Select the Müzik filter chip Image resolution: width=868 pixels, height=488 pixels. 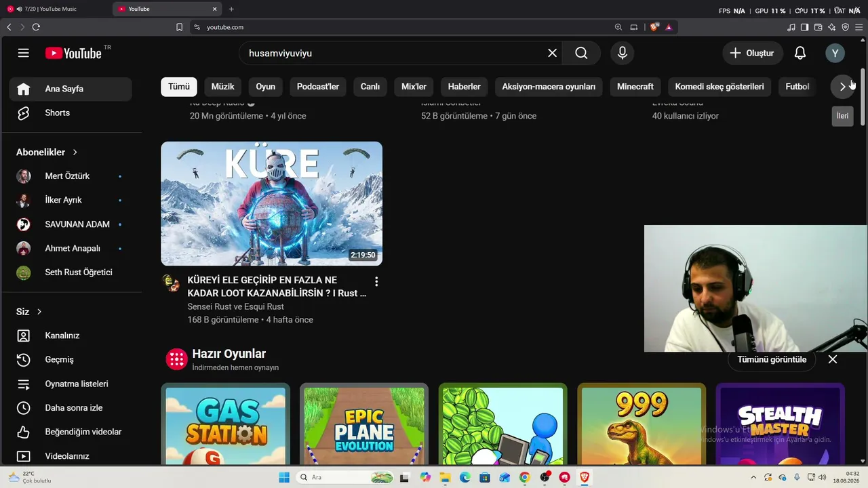point(222,87)
